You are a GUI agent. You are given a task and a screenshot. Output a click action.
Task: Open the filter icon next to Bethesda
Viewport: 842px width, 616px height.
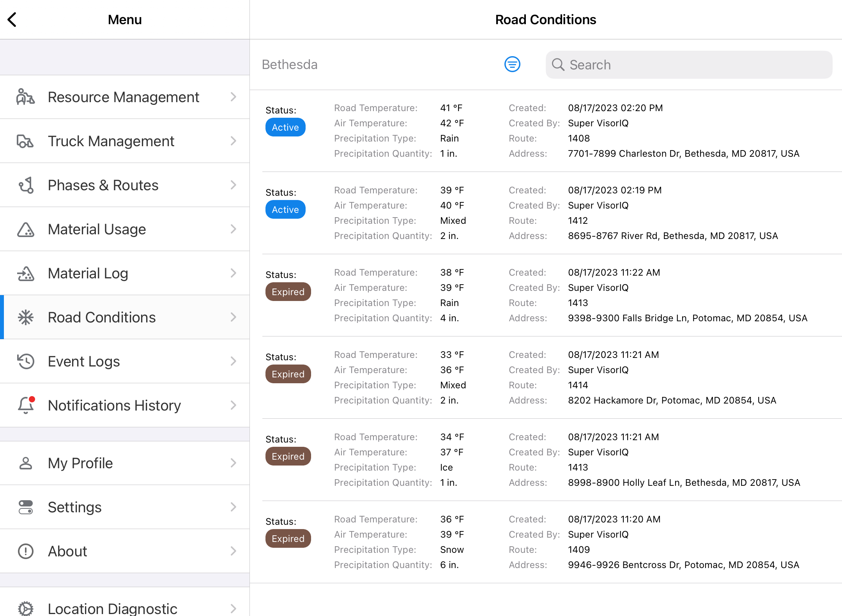tap(512, 64)
